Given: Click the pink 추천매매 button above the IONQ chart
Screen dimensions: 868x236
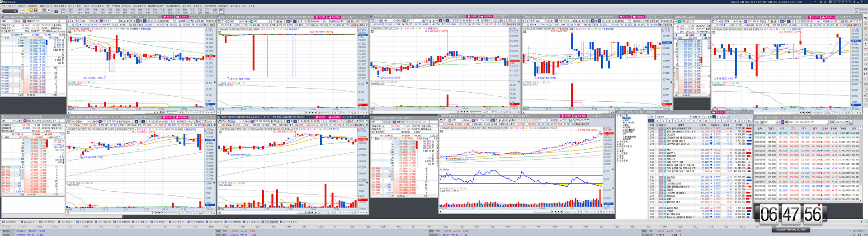Looking at the screenshot, I should point(182,17).
